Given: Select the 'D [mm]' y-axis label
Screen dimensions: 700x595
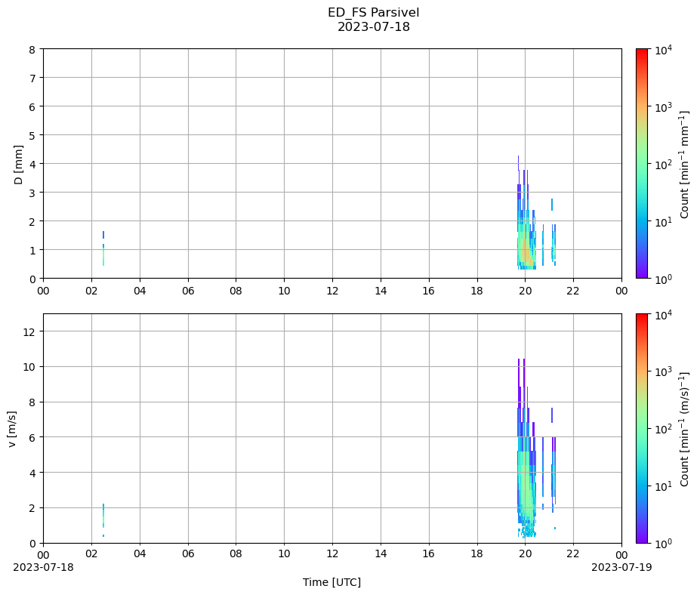Looking at the screenshot, I should click(x=18, y=165).
